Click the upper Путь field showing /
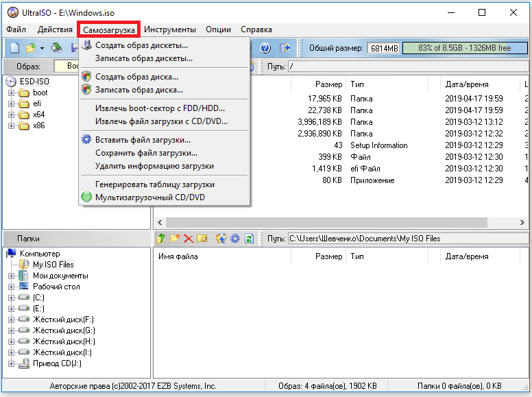This screenshot has height=397, width=532. pyautogui.click(x=408, y=67)
